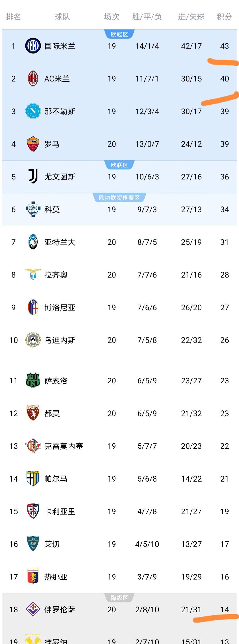Select the Torino bull crest
Screen dimensions: 239x644
coord(33,413)
